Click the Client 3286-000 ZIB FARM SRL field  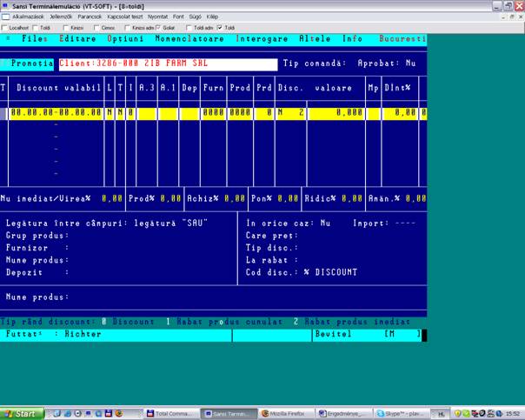coord(168,64)
